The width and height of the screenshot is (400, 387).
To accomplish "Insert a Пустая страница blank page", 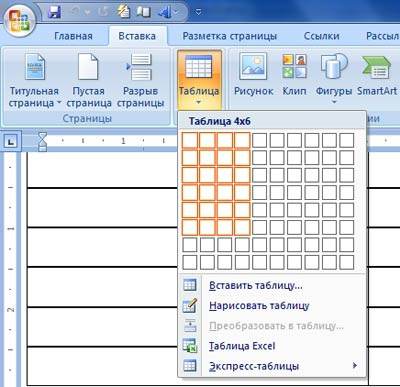I will click(x=88, y=80).
